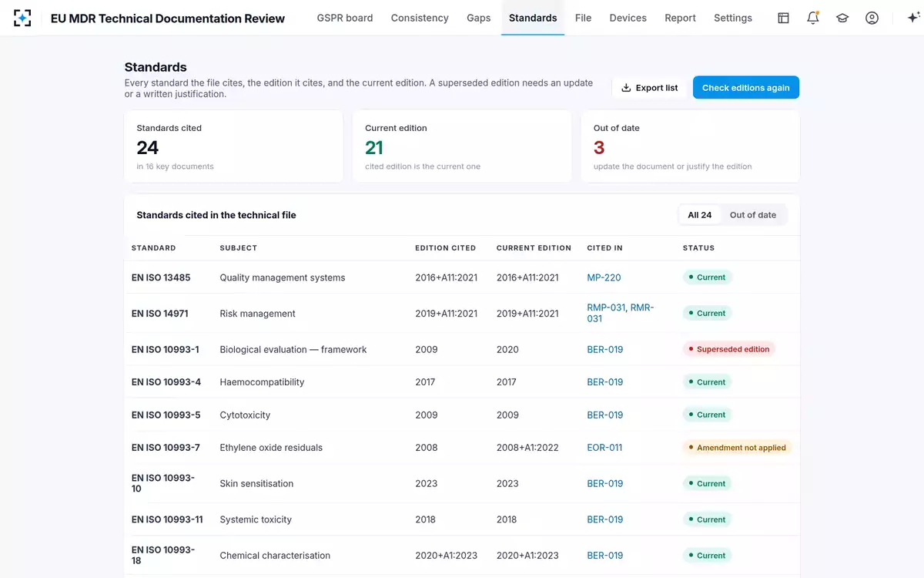
Task: Open BER-019 link in the EN ISO 10993-1 row
Action: (605, 350)
